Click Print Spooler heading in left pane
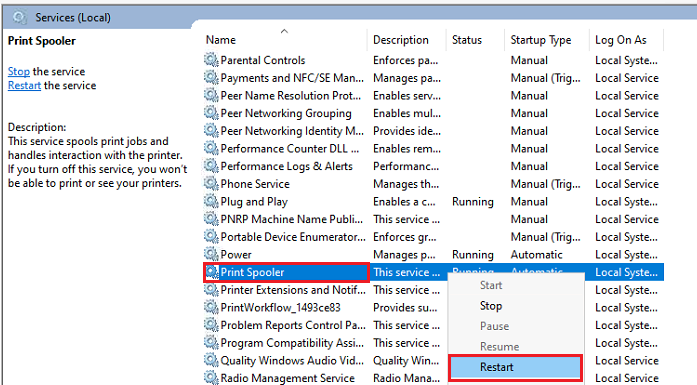This screenshot has width=697, height=385. pos(42,41)
